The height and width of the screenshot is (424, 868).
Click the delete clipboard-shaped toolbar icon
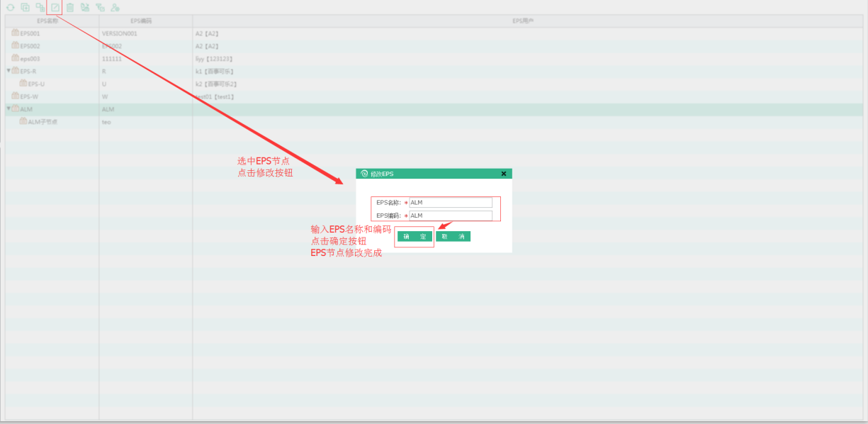click(x=69, y=7)
